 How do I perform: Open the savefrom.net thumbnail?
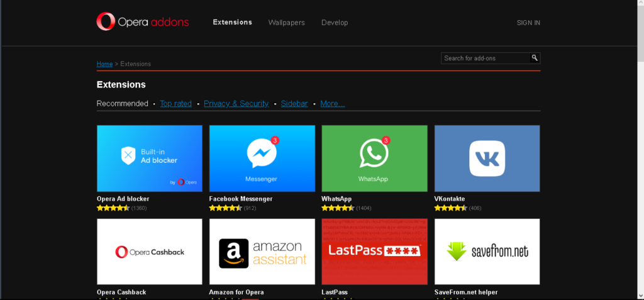pyautogui.click(x=487, y=252)
